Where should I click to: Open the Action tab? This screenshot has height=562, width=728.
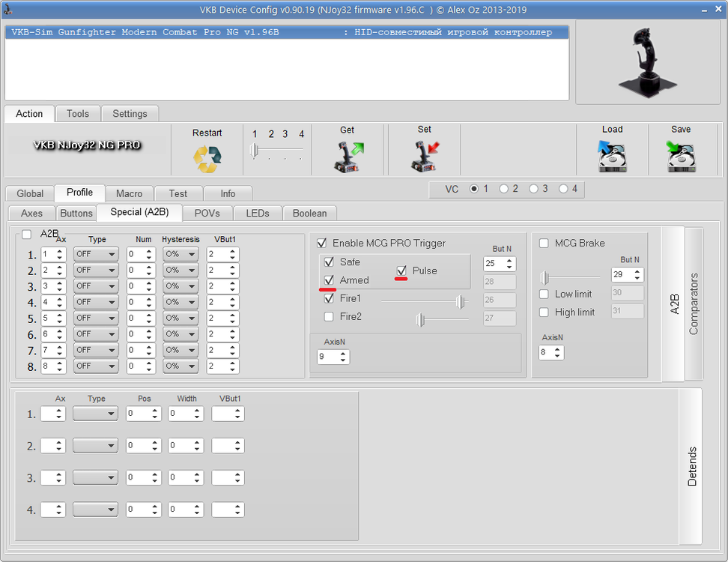[x=29, y=114]
